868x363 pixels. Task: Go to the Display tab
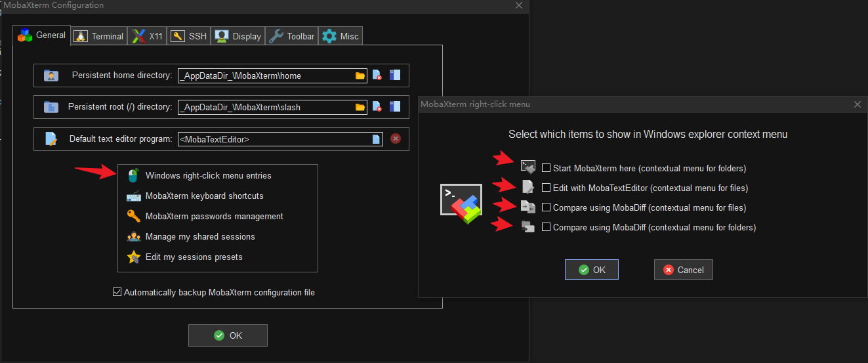[x=238, y=36]
